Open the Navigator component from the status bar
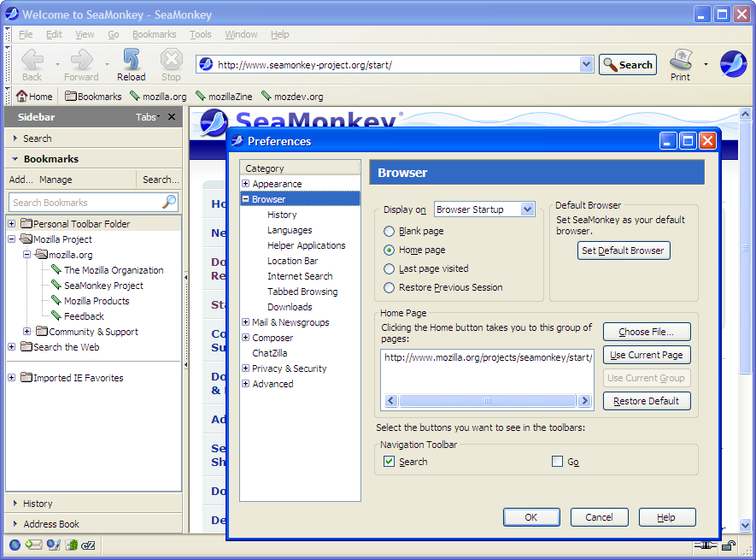Image resolution: width=756 pixels, height=560 pixels. tap(15, 545)
